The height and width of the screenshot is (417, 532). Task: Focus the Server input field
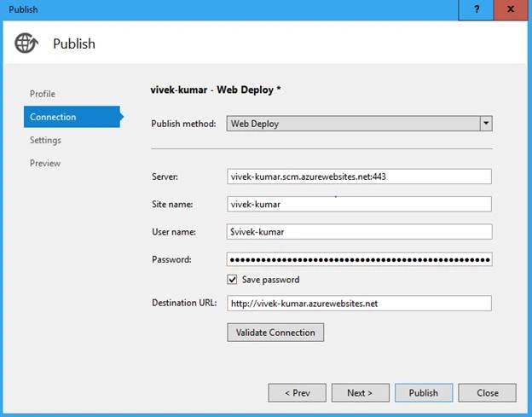(x=359, y=177)
